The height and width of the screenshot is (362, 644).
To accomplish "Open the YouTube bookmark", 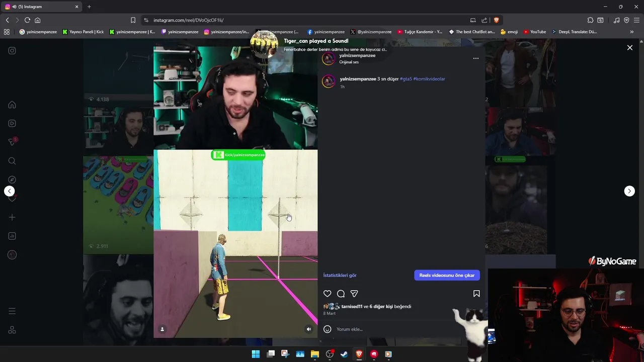I will pyautogui.click(x=534, y=32).
